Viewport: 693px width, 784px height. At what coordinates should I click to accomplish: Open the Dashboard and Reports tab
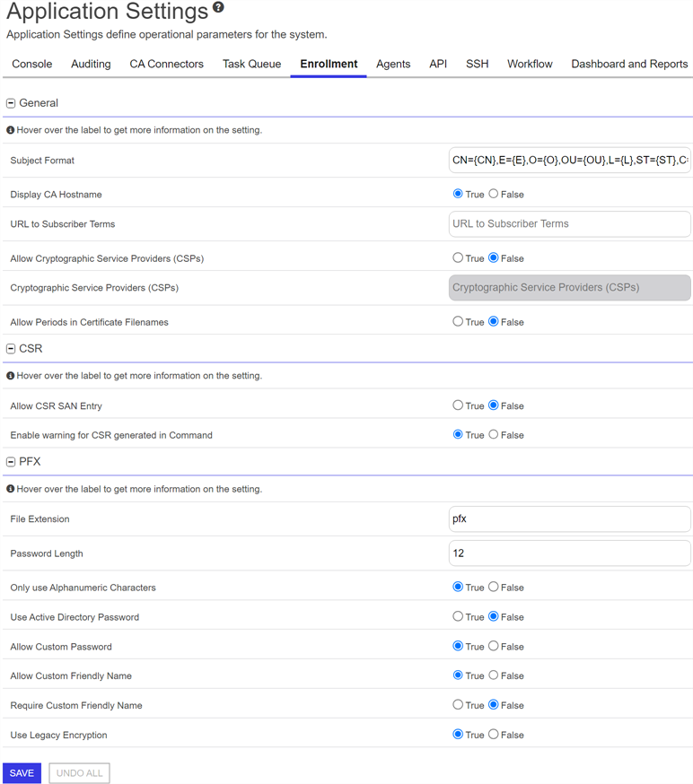[629, 64]
